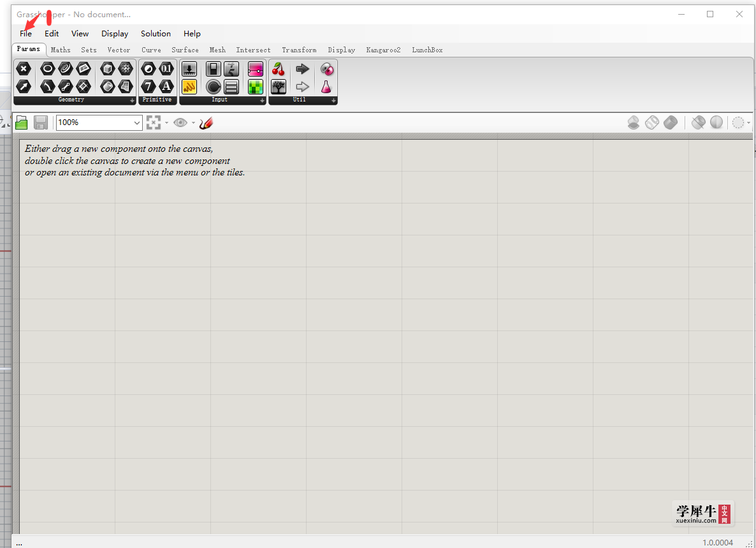This screenshot has height=548, width=756.
Task: Pick the Value List icon
Action: [x=231, y=86]
